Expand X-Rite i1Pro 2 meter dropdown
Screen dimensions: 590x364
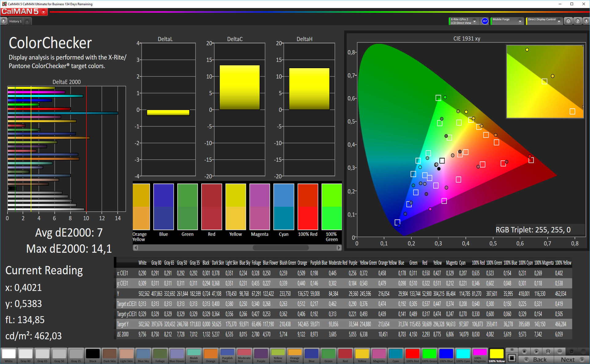474,21
